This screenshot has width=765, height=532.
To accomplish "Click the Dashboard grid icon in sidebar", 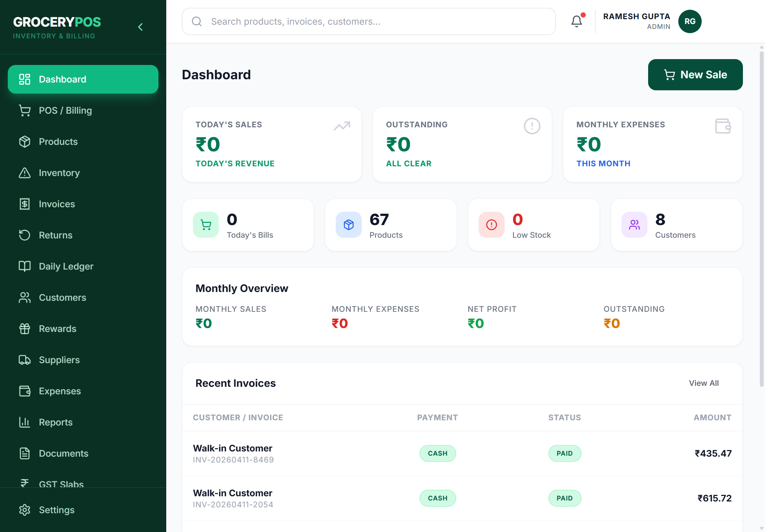I will [x=25, y=79].
